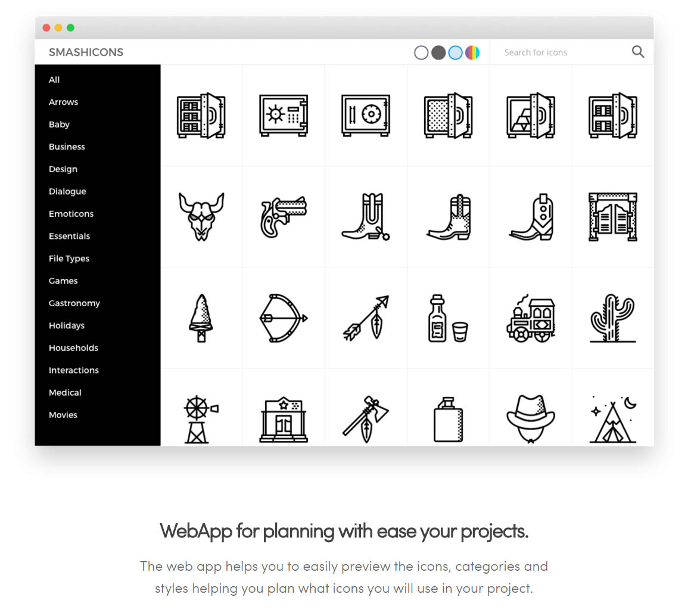Open the Emoticons category
This screenshot has height=616, width=691.
click(x=71, y=214)
